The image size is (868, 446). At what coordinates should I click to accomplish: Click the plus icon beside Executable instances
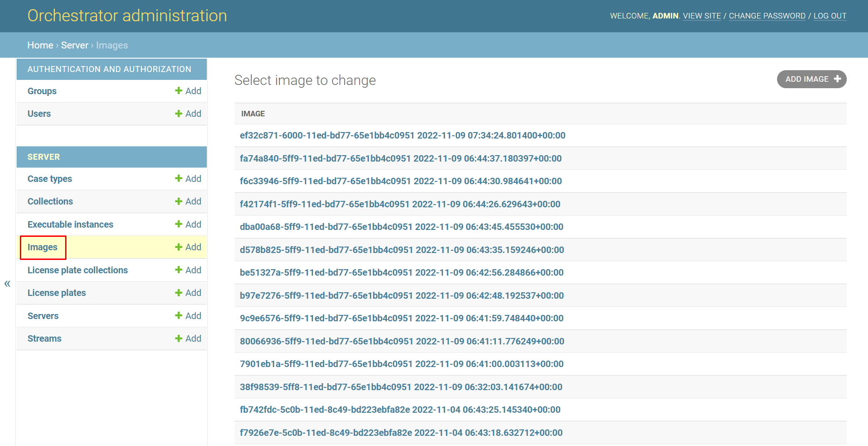coord(179,224)
